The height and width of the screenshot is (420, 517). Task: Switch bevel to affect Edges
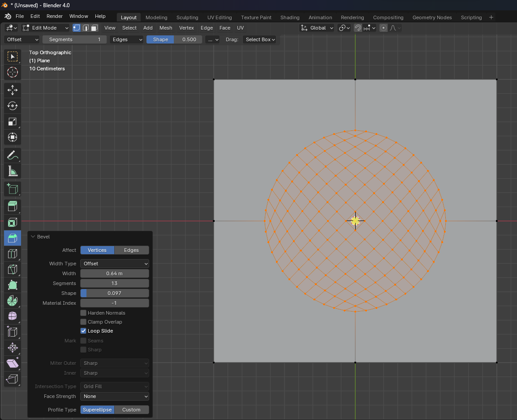[x=131, y=250]
